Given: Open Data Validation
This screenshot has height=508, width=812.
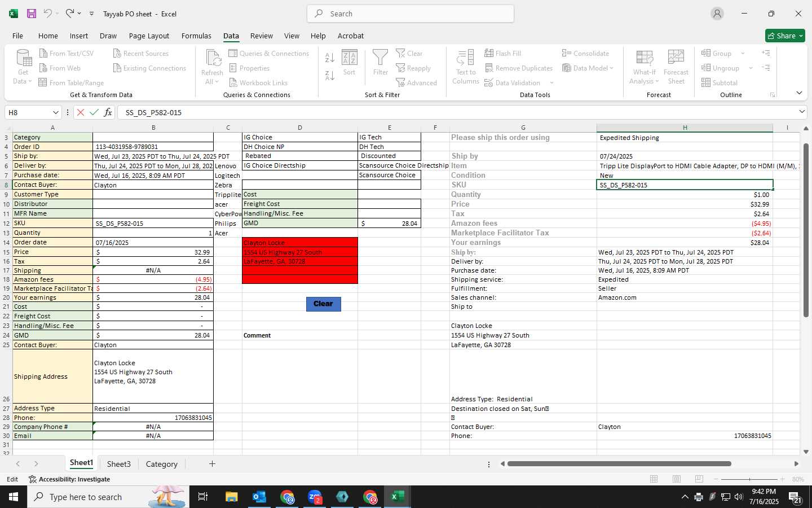Looking at the screenshot, I should (513, 83).
